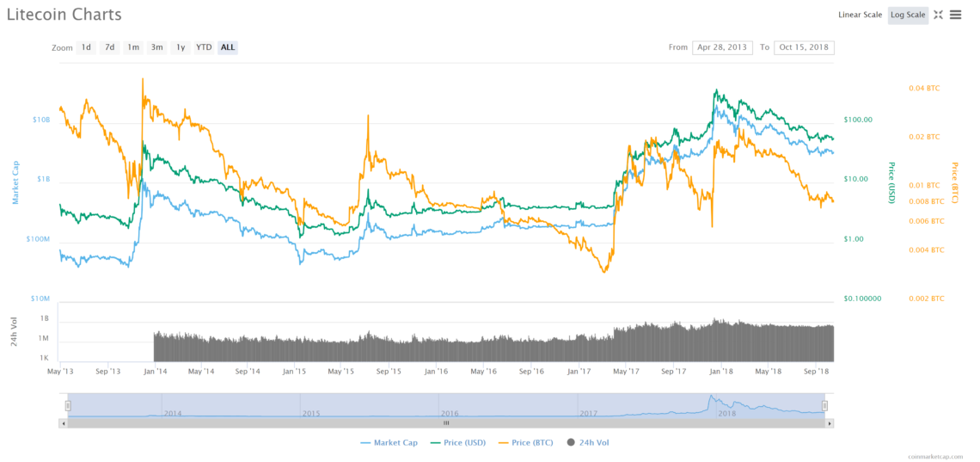Screen dimensions: 980x462
Task: Click the $1B market cap axis label
Action: (43, 179)
